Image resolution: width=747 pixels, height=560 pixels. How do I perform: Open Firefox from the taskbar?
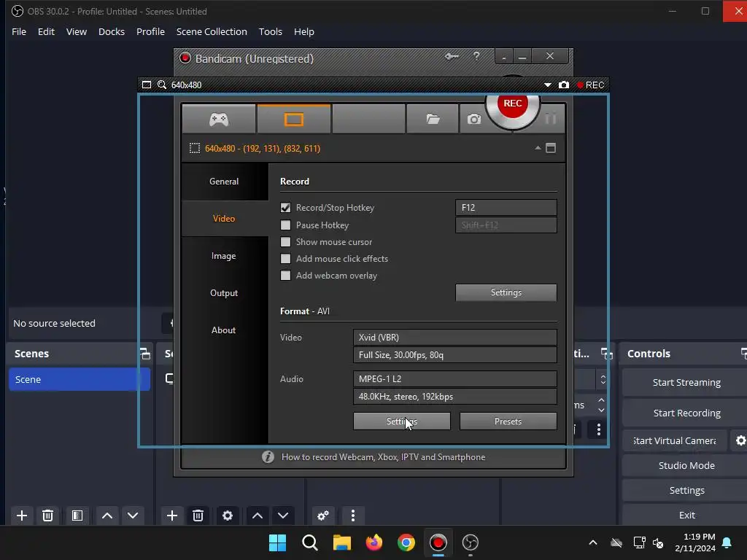coord(374,542)
